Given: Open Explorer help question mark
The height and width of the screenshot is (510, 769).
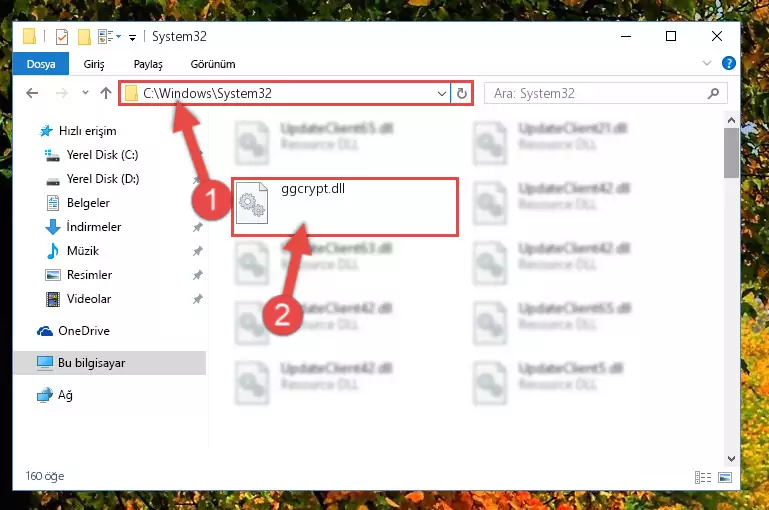Looking at the screenshot, I should [x=728, y=63].
